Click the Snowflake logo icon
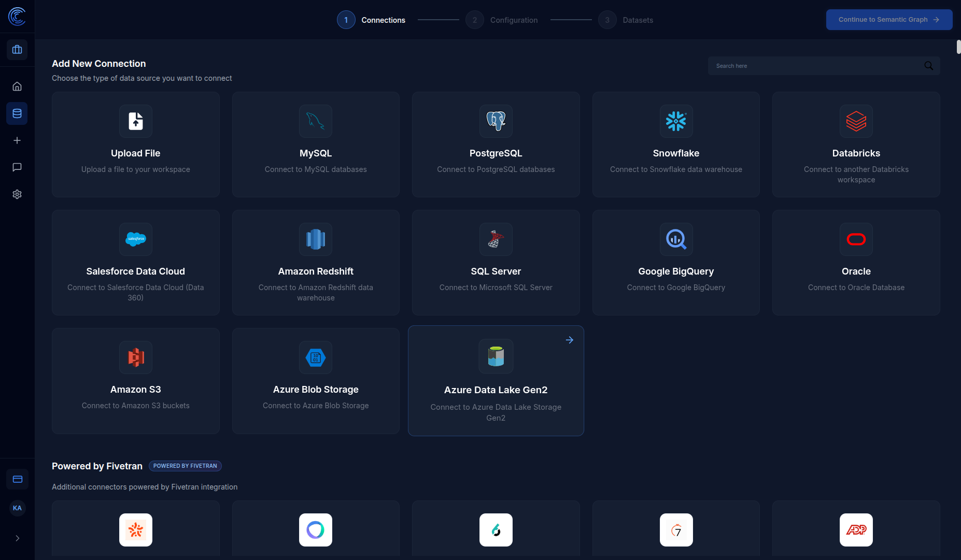This screenshot has width=961, height=560. [676, 121]
